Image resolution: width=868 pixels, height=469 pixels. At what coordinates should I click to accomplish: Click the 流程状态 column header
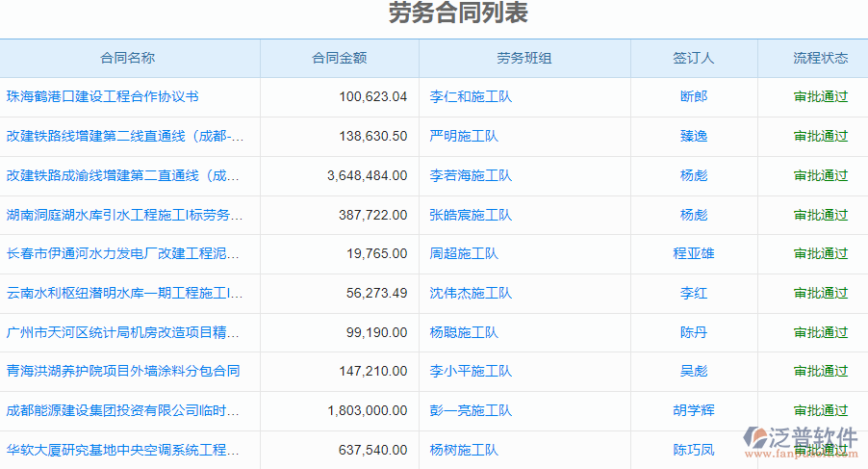pos(820,58)
